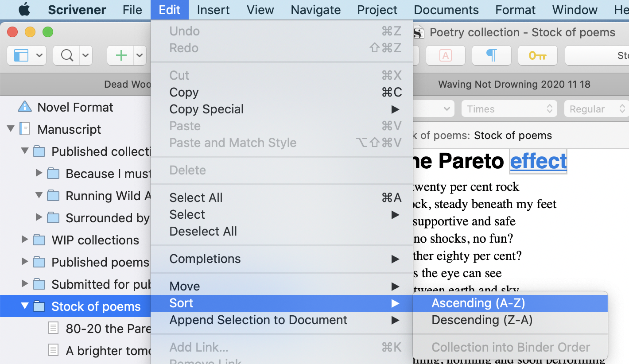Screen dimensions: 629x364
Task: Click the search magnifier icon
Action: point(67,55)
